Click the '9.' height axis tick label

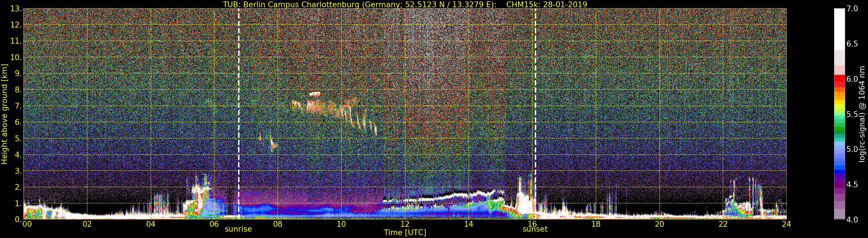click(x=18, y=73)
